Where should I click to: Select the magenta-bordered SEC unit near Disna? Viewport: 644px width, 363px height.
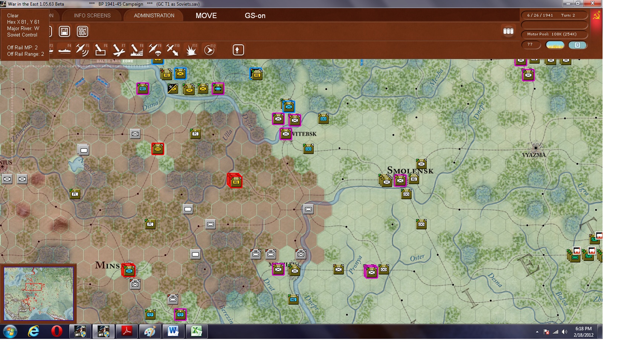[142, 88]
